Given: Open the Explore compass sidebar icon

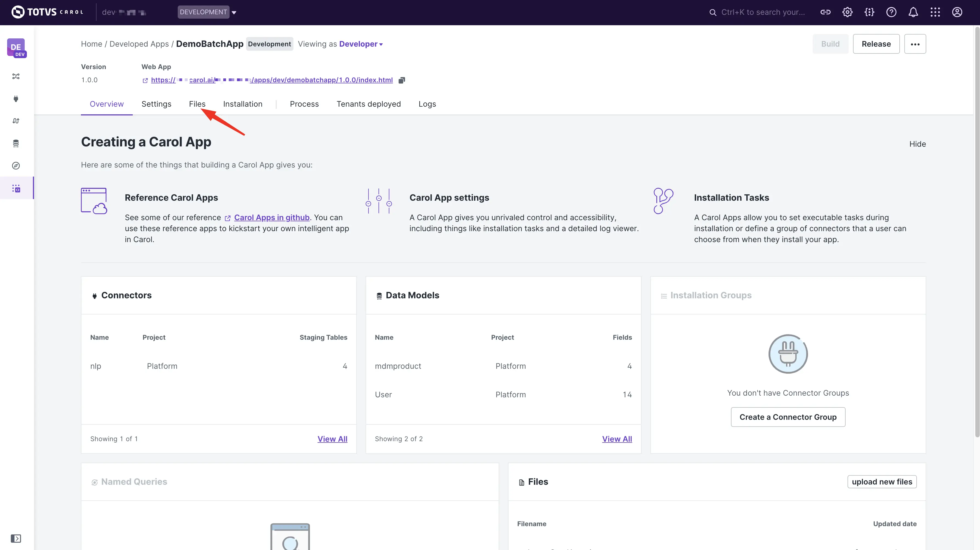Looking at the screenshot, I should [16, 165].
